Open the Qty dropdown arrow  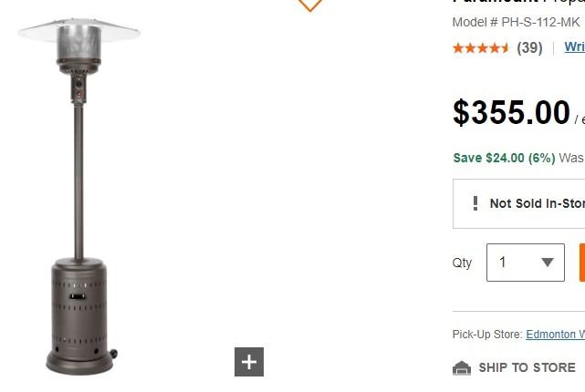pos(548,263)
